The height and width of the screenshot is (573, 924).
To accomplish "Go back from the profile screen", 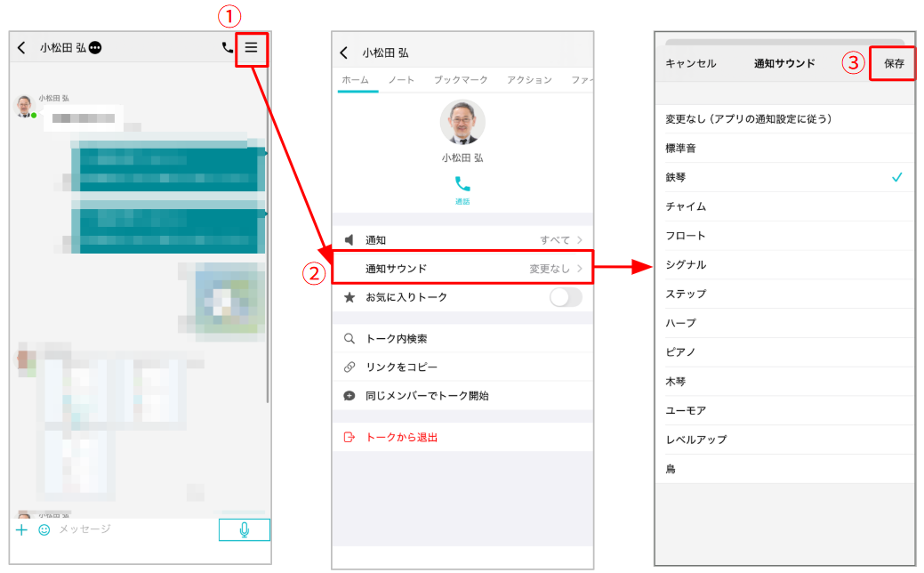I will tap(345, 53).
